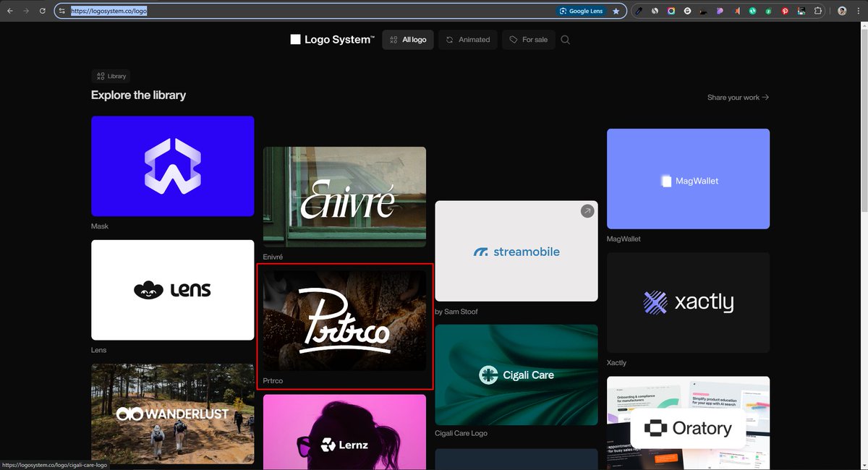The width and height of the screenshot is (868, 470).
Task: Open the Pinterest browser extension
Action: coord(786,11)
